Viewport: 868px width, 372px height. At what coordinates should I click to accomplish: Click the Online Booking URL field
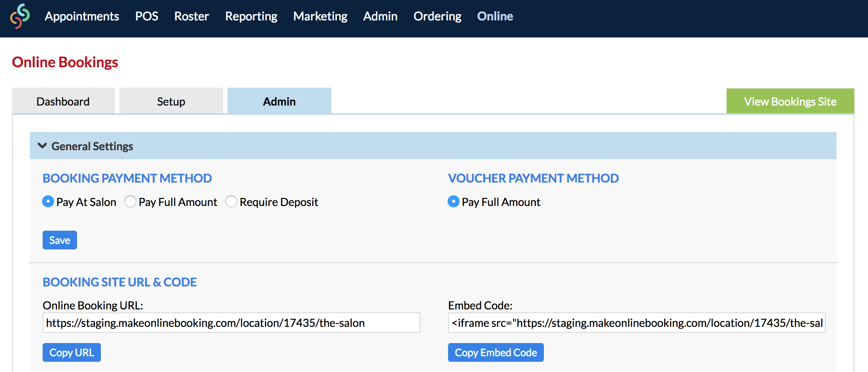[x=231, y=323]
